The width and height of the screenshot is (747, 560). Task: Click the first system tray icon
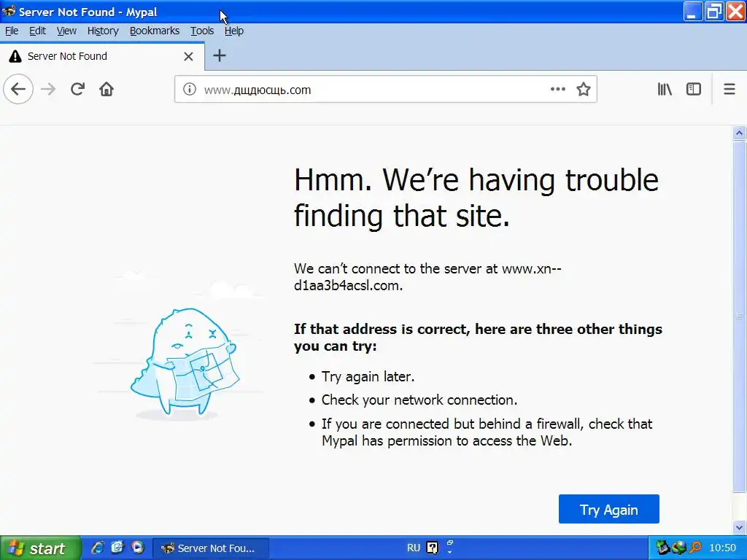[x=662, y=548]
